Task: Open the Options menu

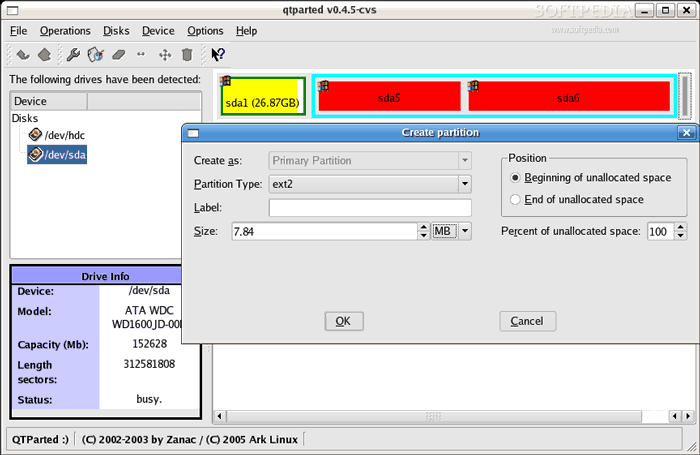Action: [x=205, y=31]
